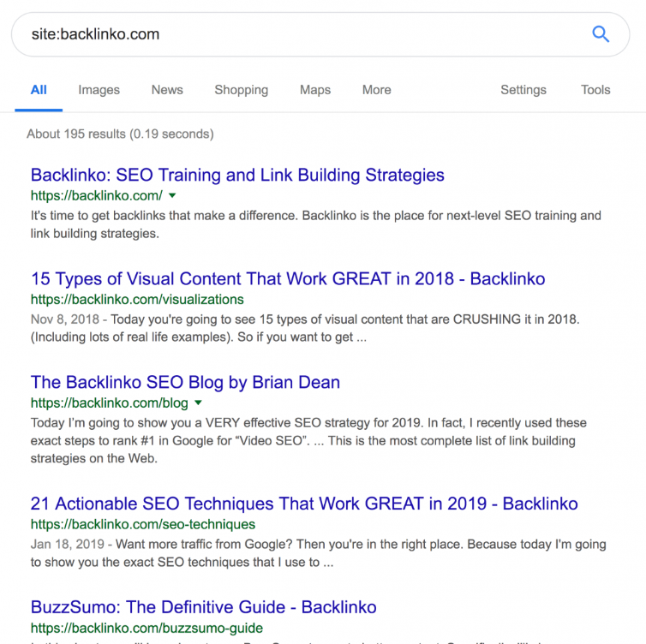Open The Backlinko SEO Blog by Brian Dean
The image size is (646, 644).
[x=185, y=382]
